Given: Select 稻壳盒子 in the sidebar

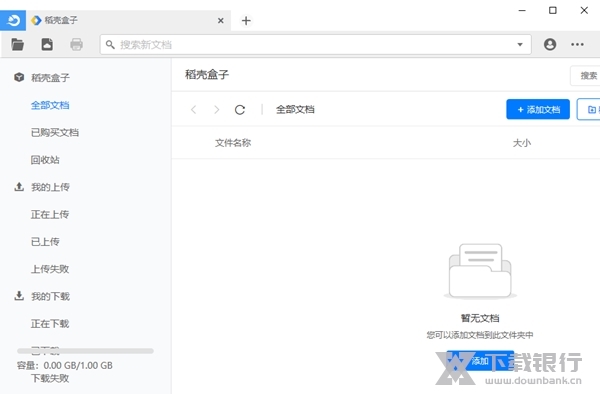Looking at the screenshot, I should [50, 78].
